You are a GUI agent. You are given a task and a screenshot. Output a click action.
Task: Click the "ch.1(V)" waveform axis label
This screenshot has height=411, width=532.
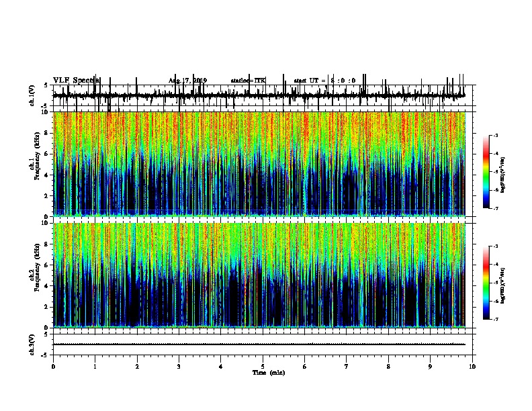click(x=32, y=95)
